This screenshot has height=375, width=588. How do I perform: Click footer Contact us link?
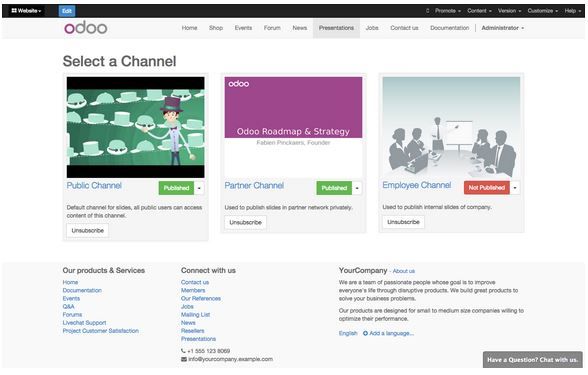[x=195, y=282]
